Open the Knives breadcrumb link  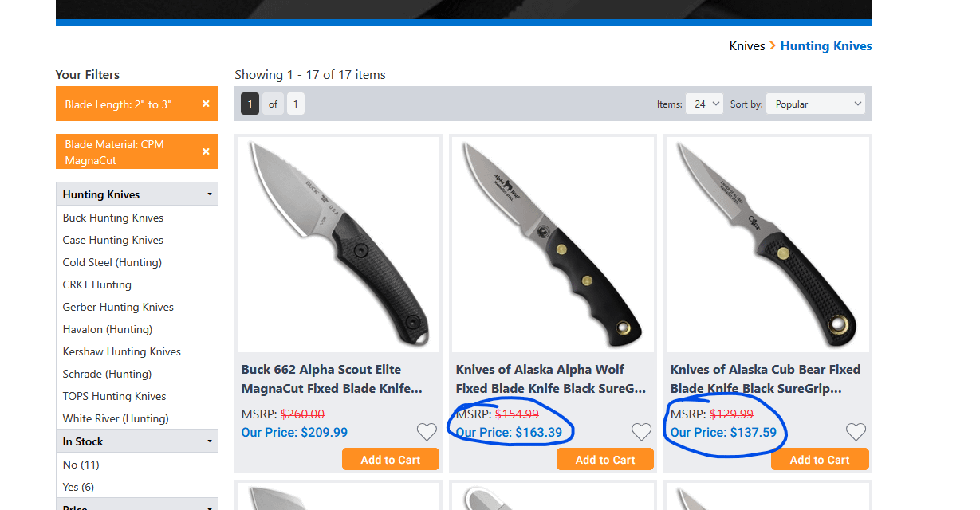747,46
